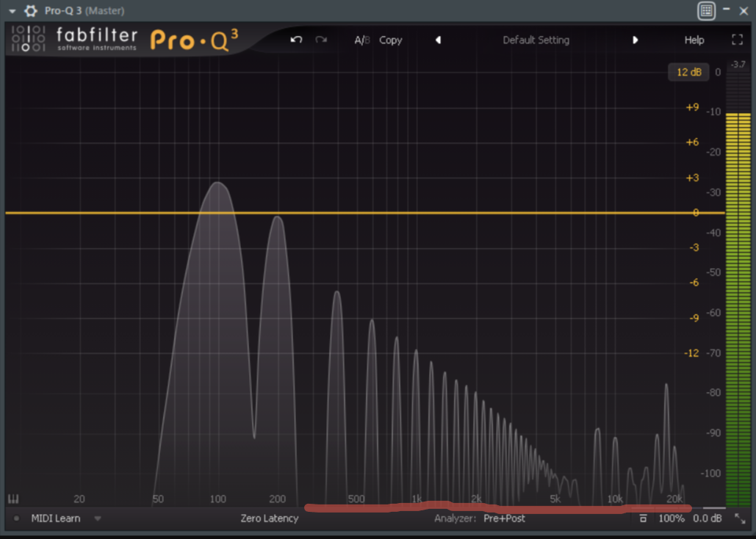This screenshot has width=756, height=539.
Task: Click the +9 dB scale label
Action: (692, 107)
